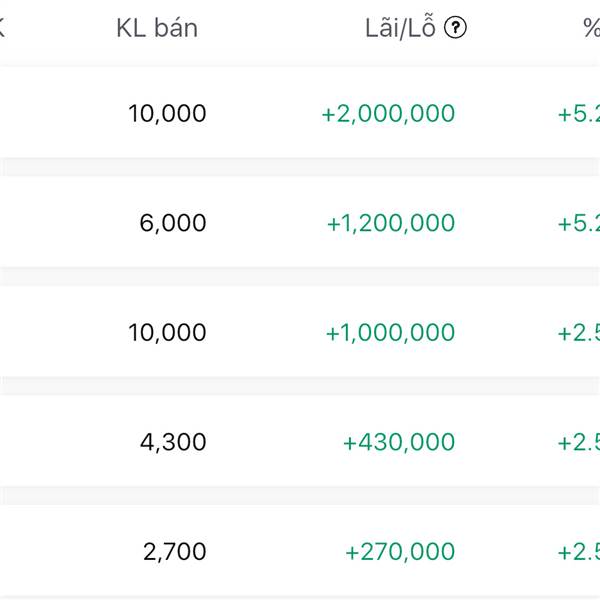Choose the 4,300 sell volume cell
The height and width of the screenshot is (600, 600).
click(x=174, y=442)
